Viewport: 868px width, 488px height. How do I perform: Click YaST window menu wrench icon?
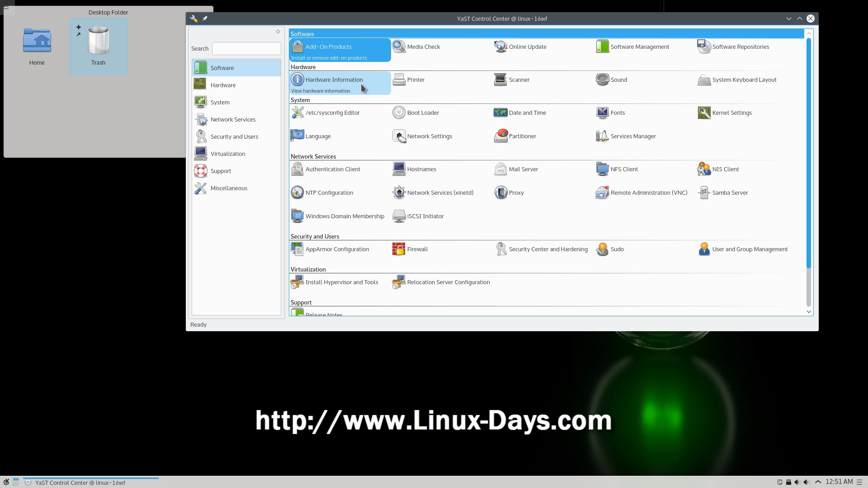click(193, 19)
